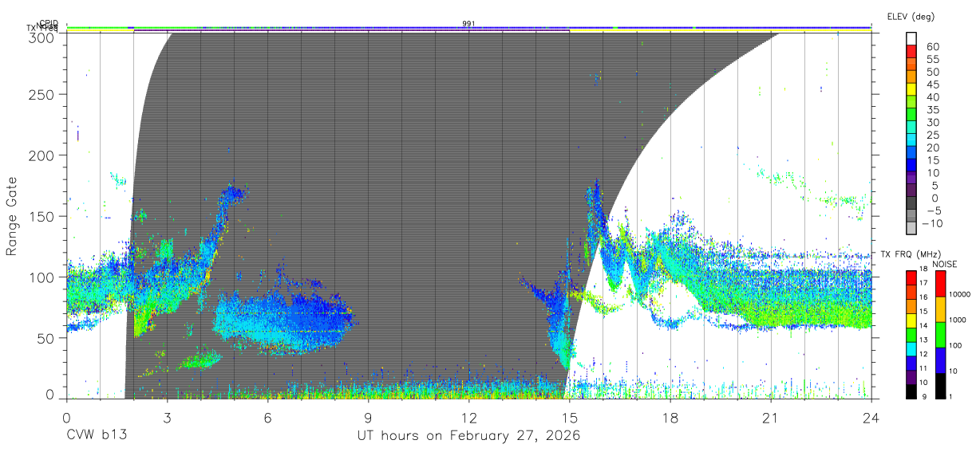Select the white top segment of ELEV colorbar

click(911, 38)
